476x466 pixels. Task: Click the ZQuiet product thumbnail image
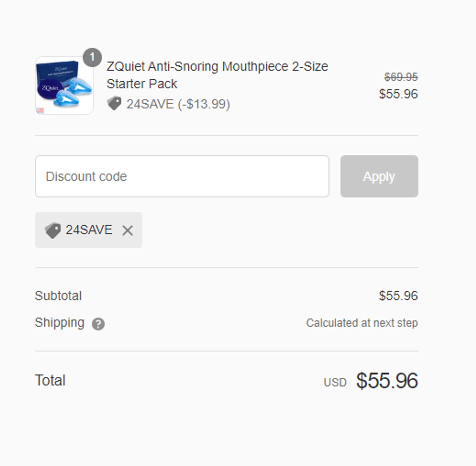pyautogui.click(x=64, y=86)
